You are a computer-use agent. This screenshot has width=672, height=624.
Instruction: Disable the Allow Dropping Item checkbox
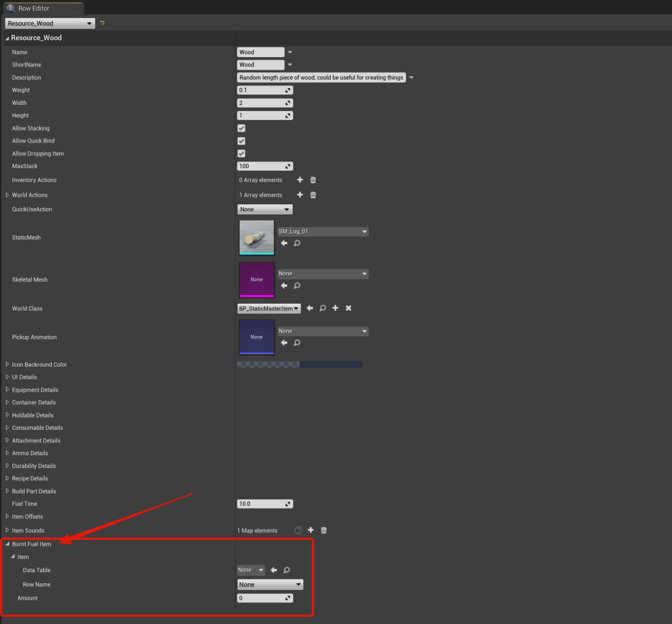coord(241,154)
